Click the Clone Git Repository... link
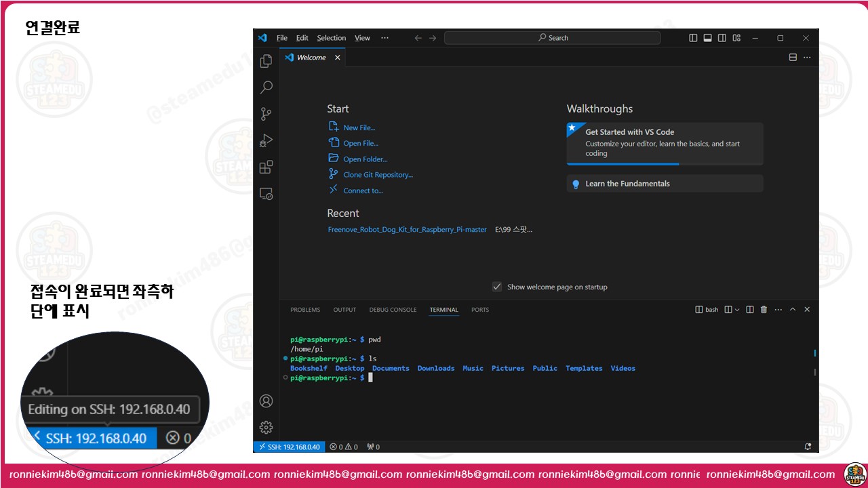868x488 pixels. coord(378,175)
